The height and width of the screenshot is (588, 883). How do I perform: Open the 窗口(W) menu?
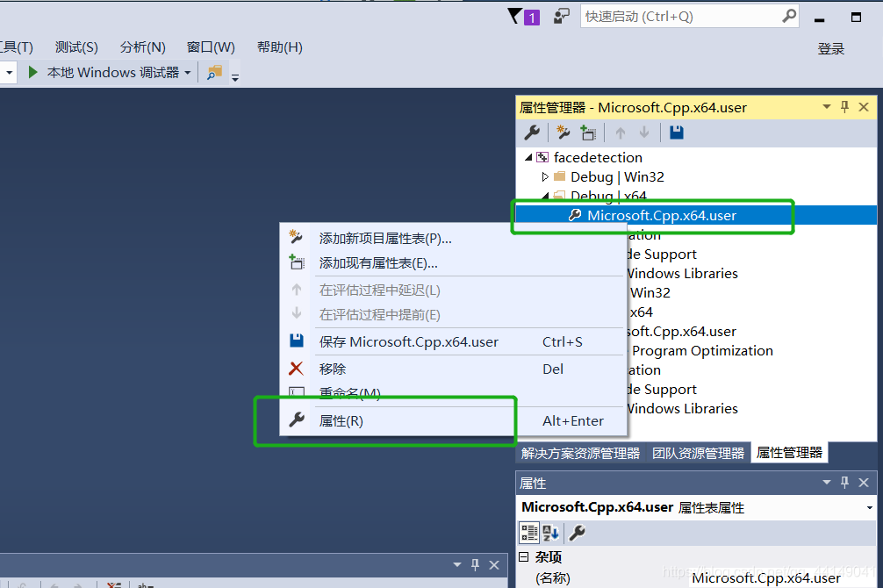(211, 47)
